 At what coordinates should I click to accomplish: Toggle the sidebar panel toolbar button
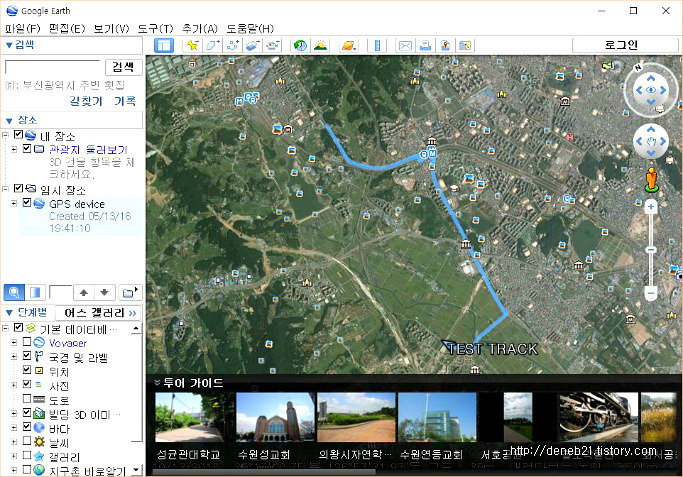point(164,45)
